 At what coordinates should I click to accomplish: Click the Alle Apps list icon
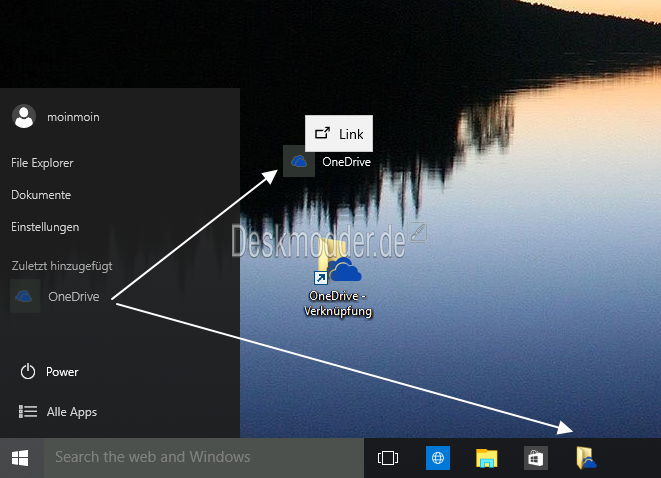28,411
